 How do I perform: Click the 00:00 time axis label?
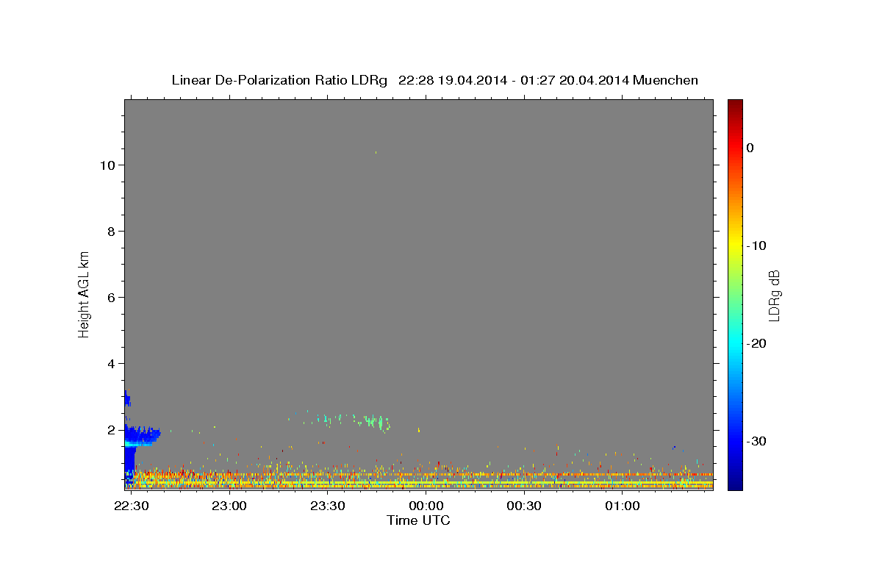[x=426, y=506]
